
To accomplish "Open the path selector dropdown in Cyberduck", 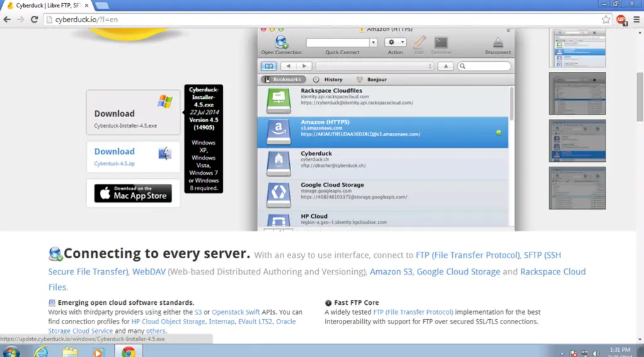I will click(x=375, y=66).
